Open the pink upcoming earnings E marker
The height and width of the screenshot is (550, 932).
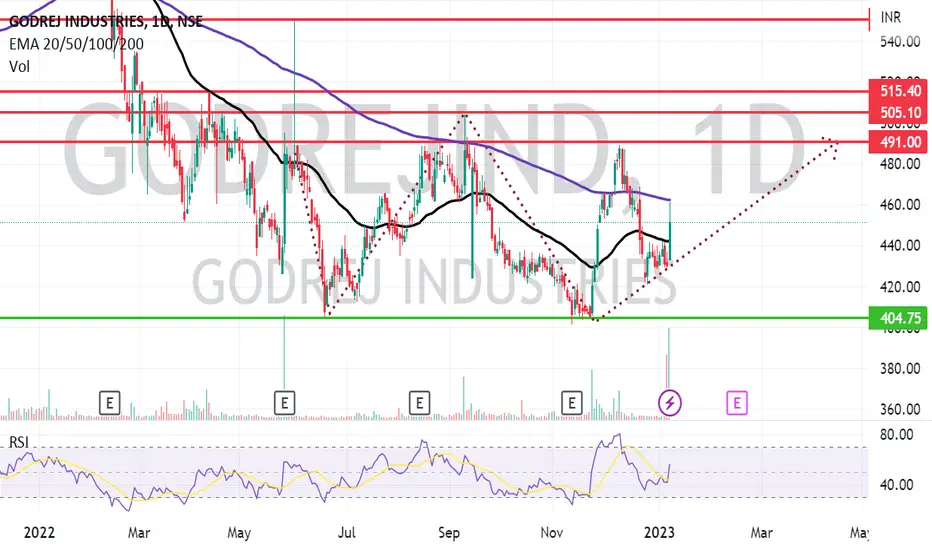(x=736, y=404)
